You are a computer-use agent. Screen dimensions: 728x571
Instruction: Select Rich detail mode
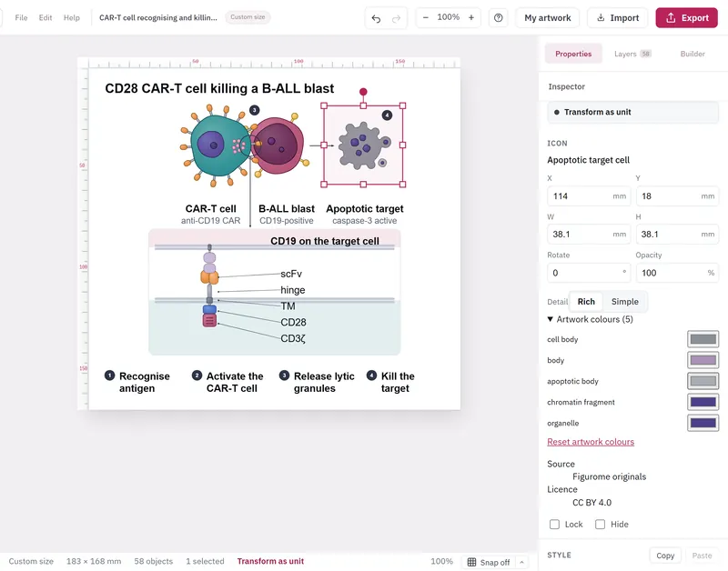tap(586, 302)
